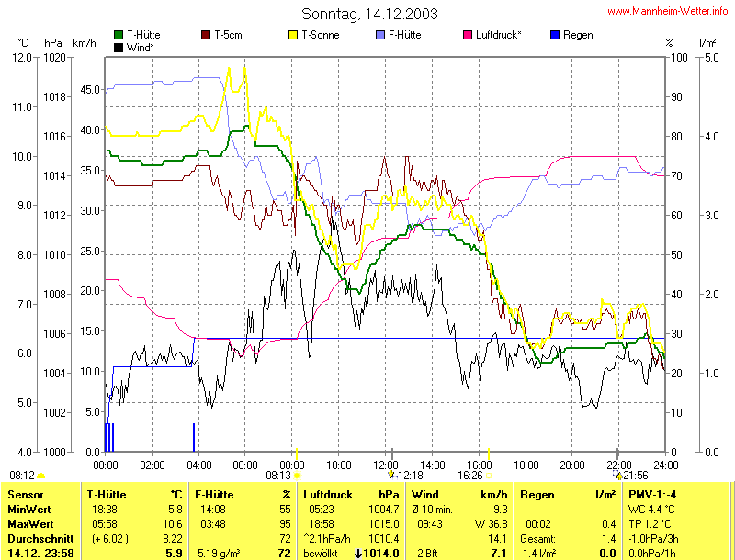Click the pink Luftdruck legend square

pos(468,35)
